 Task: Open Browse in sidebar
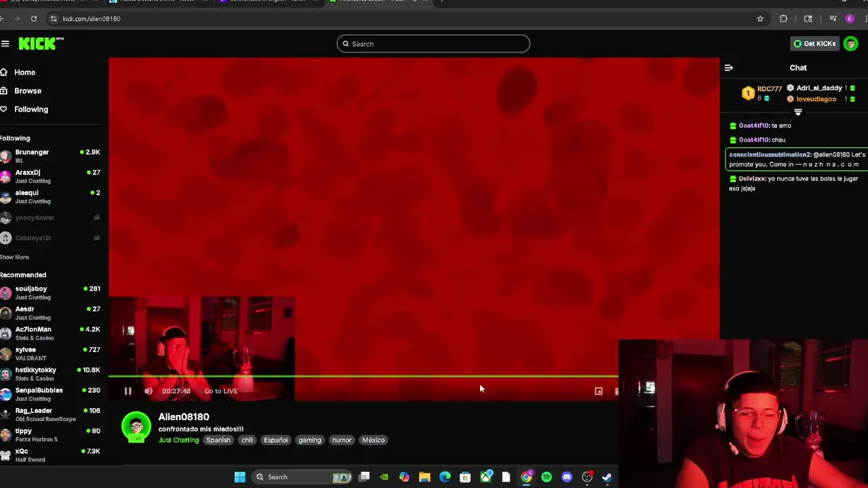pyautogui.click(x=28, y=91)
